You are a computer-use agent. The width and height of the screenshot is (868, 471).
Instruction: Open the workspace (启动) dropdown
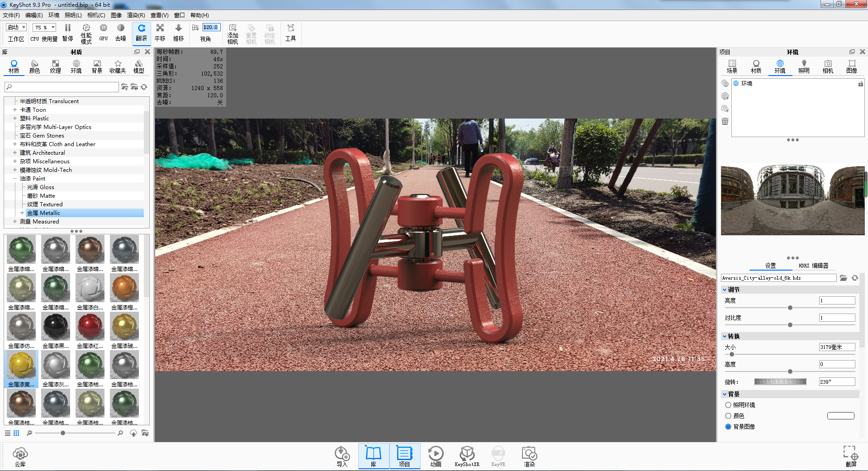[16, 27]
